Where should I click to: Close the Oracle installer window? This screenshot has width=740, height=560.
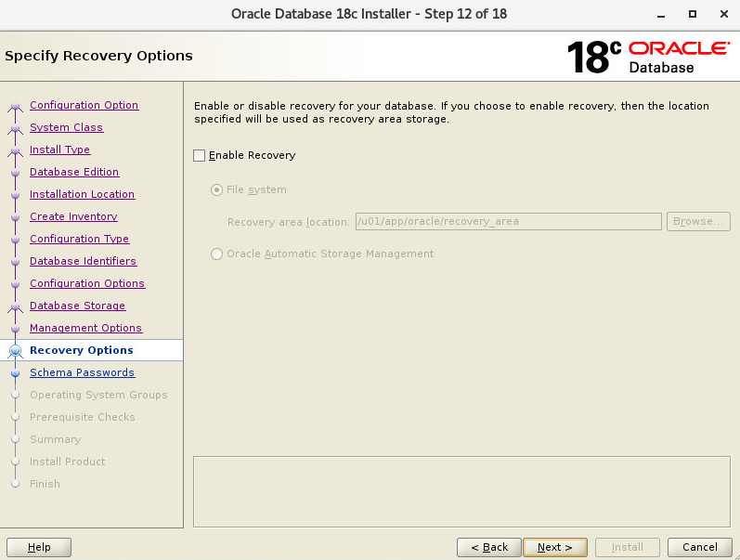pyautogui.click(x=724, y=14)
